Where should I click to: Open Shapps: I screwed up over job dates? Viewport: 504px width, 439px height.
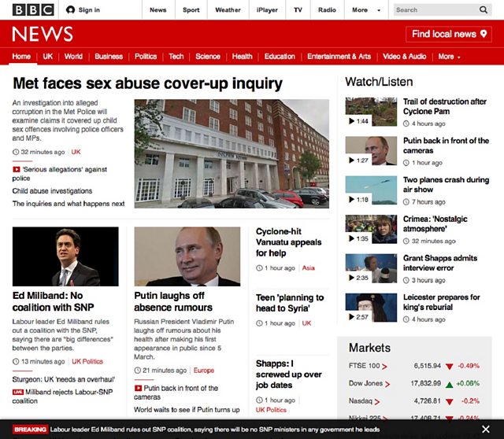(289, 374)
